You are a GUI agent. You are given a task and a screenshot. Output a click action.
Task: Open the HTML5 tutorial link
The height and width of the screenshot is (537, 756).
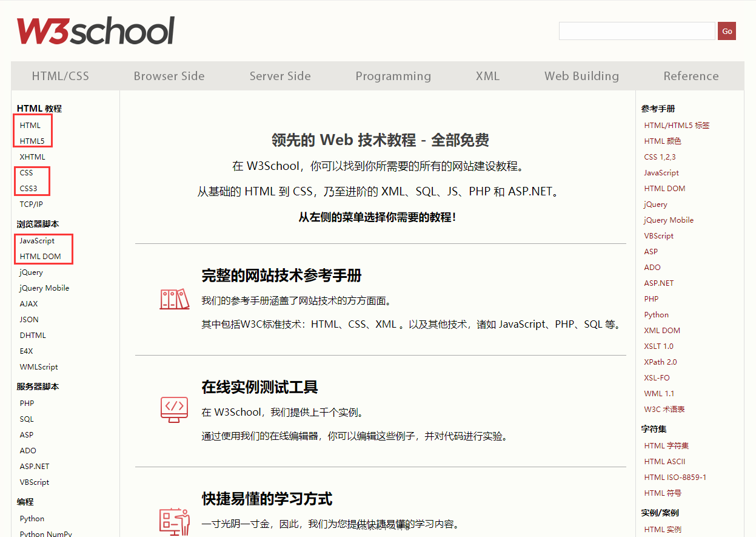click(x=32, y=141)
